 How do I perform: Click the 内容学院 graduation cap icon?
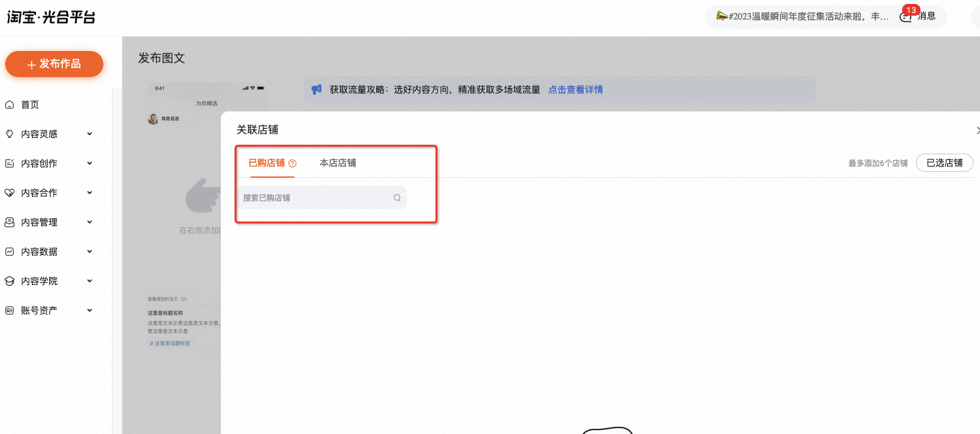coord(10,281)
